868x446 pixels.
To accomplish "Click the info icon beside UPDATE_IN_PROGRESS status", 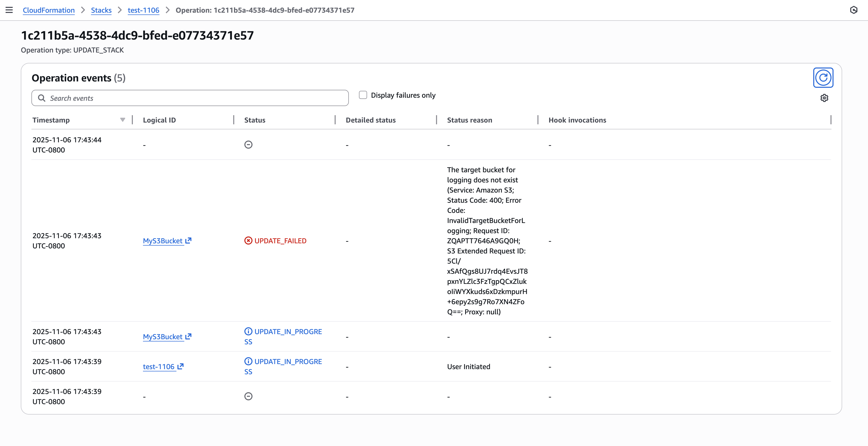I will 248,331.
